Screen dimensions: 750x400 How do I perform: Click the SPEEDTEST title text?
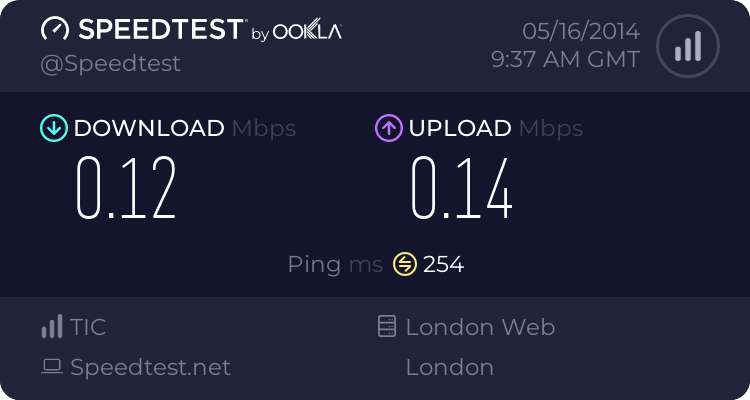(x=159, y=30)
